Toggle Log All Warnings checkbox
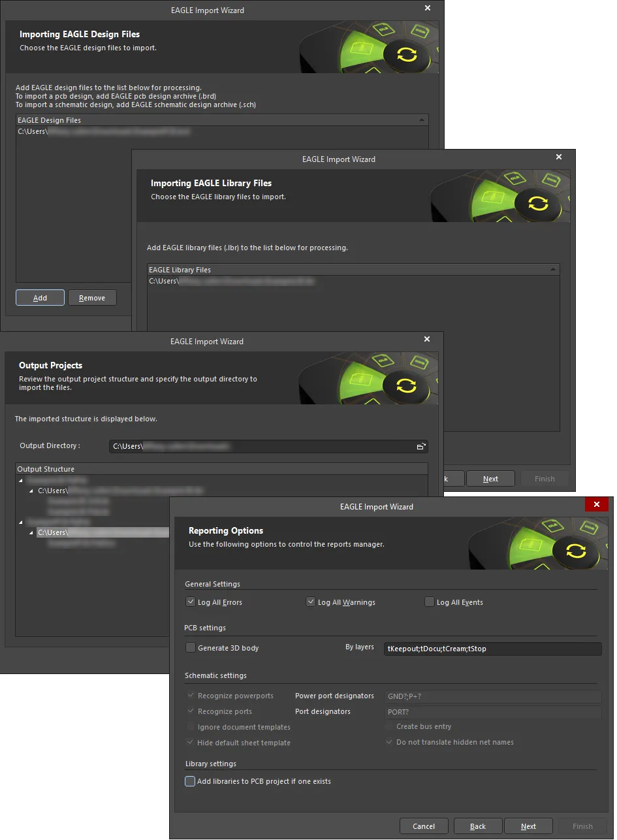The width and height of the screenshot is (617, 840). click(311, 602)
